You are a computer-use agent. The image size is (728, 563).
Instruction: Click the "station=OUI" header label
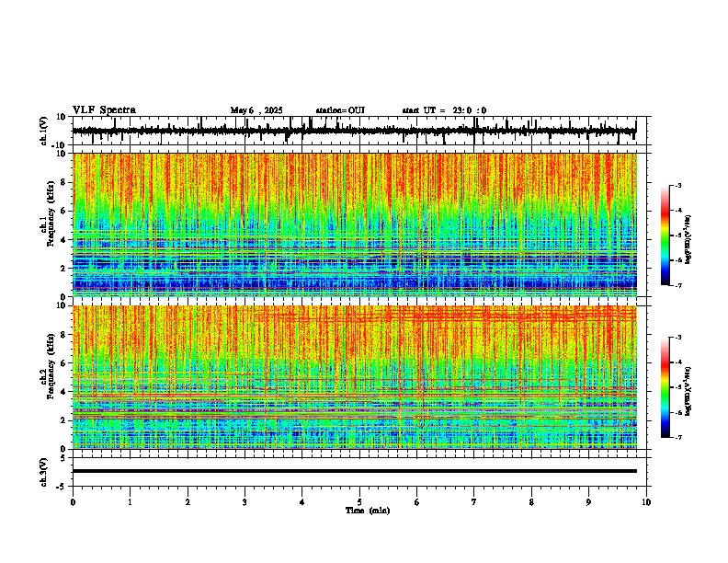pos(340,110)
